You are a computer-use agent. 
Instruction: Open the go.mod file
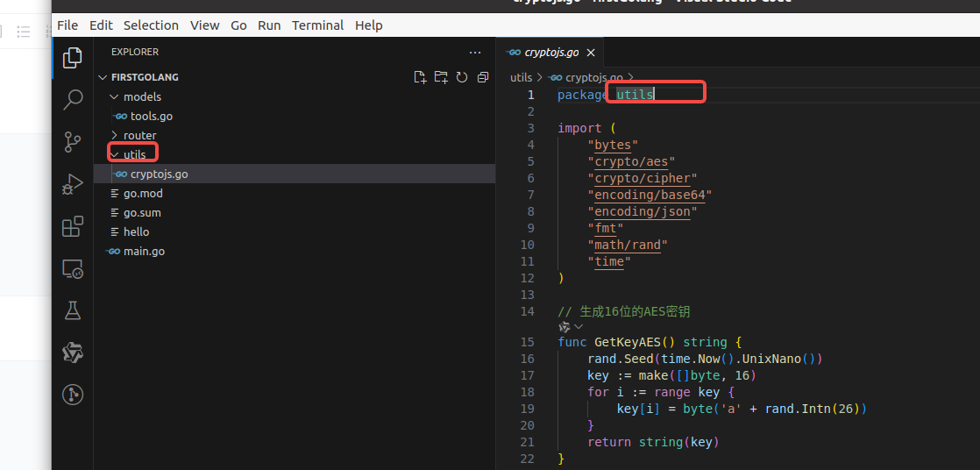pos(143,193)
